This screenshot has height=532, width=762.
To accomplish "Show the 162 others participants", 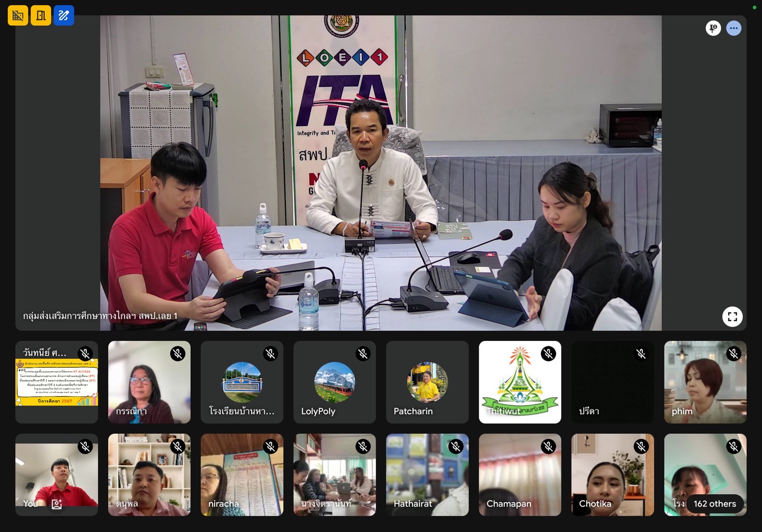I will click(715, 504).
